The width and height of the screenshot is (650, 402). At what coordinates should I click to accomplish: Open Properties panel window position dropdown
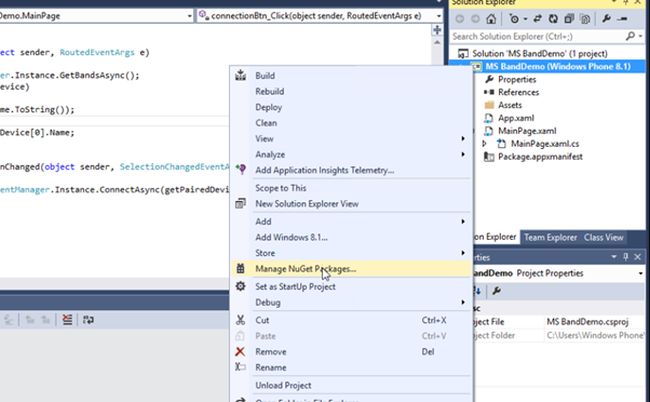coord(614,257)
